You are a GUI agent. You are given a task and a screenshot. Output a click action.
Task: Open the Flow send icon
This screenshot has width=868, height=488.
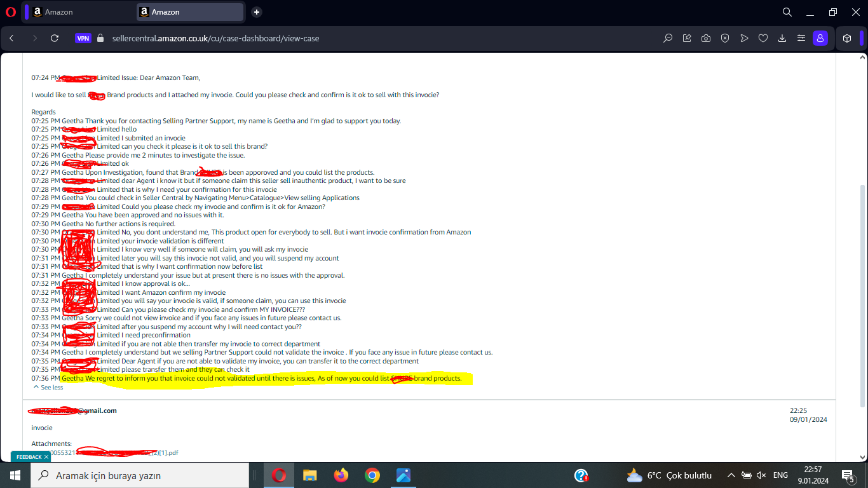click(744, 38)
